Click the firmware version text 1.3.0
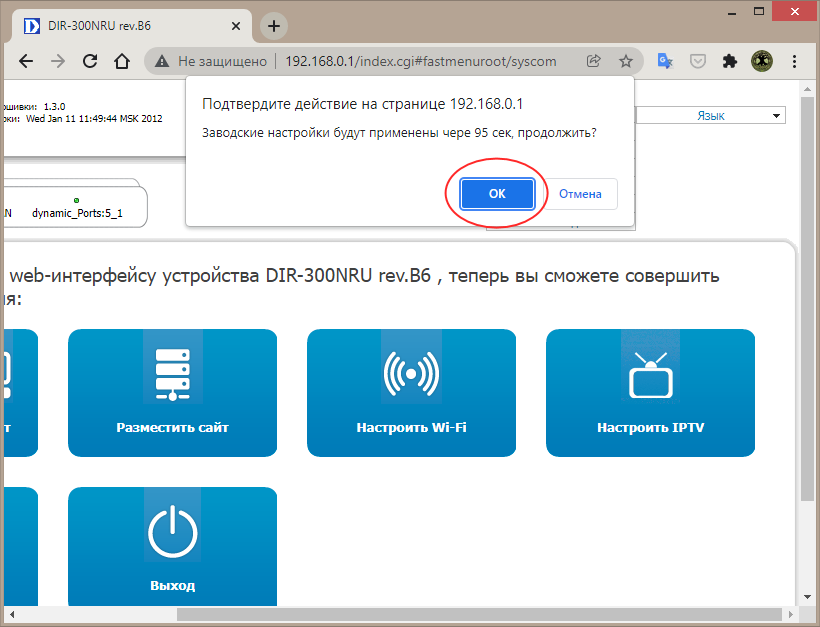Image resolution: width=820 pixels, height=627 pixels. tap(54, 107)
